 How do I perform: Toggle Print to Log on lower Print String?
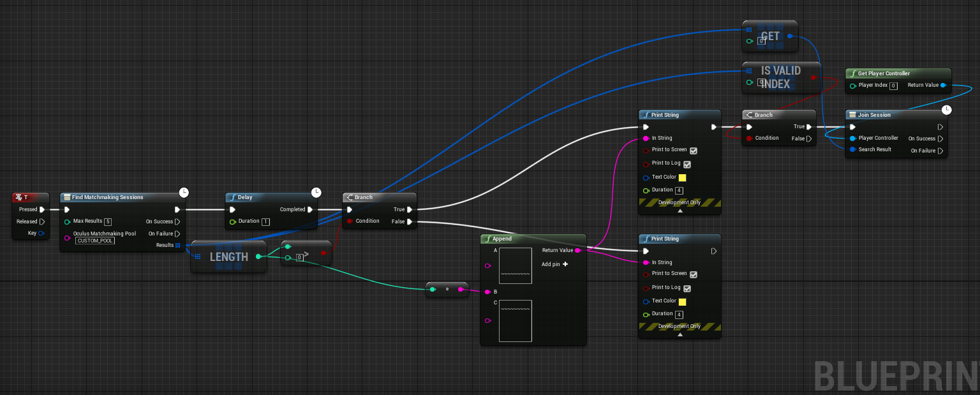pos(687,288)
